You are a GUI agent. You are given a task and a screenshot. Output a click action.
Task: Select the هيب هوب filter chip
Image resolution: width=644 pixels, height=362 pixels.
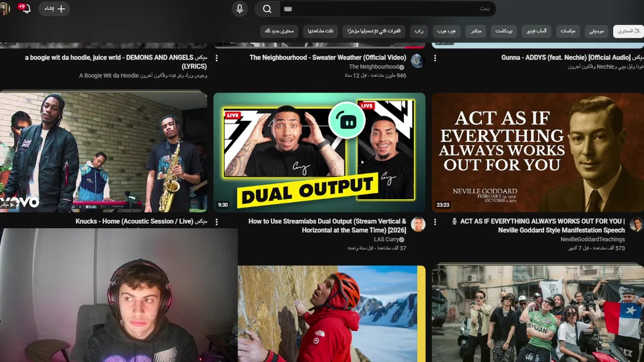[446, 31]
